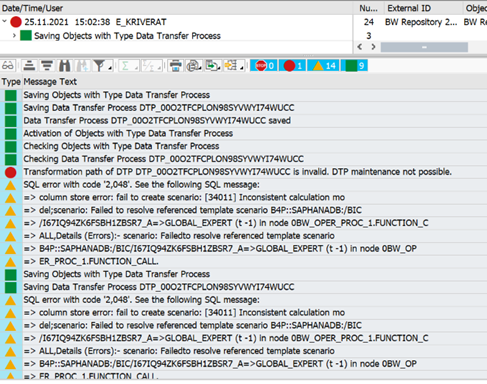Expand the Saving Objects with Type node

click(14, 35)
